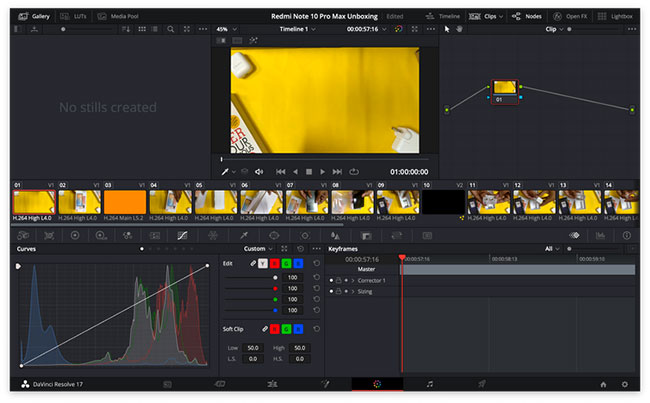The width and height of the screenshot is (650, 403).
Task: Open the Sizing palette icon
Action: click(397, 235)
